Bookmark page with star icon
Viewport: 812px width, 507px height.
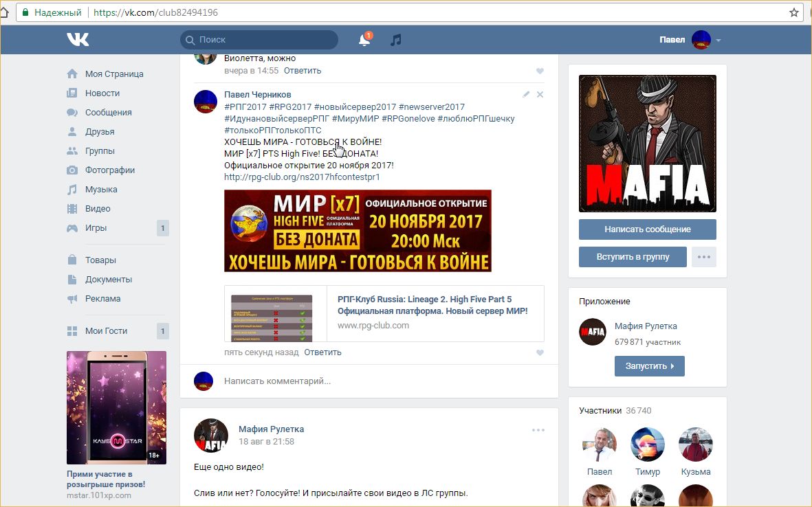794,12
